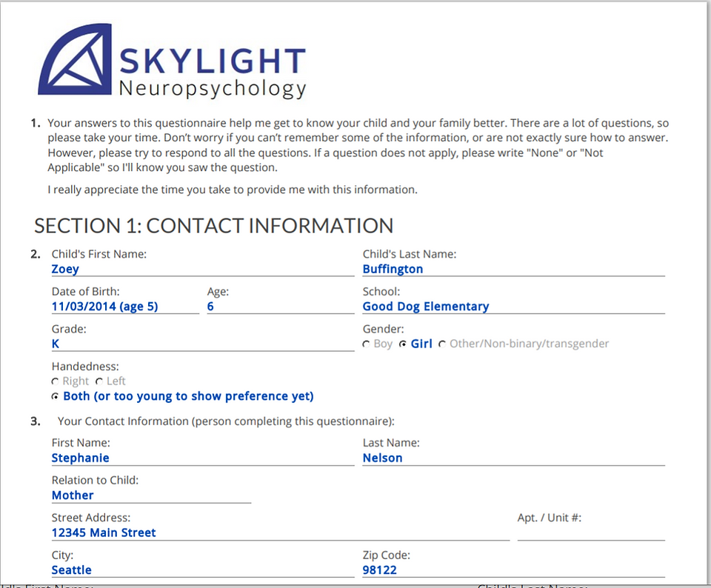This screenshot has height=588, width=711.
Task: Click the Skylight Neuropsychology logo
Action: pyautogui.click(x=172, y=61)
